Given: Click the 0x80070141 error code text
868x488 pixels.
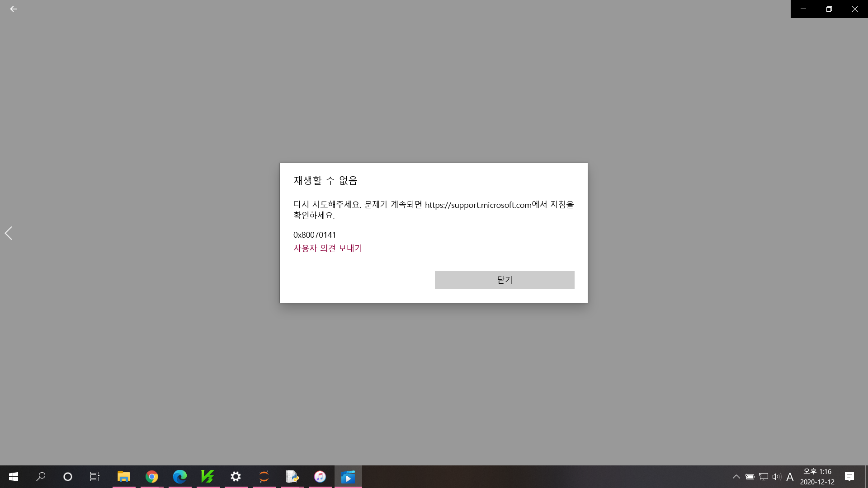Looking at the screenshot, I should 315,235.
